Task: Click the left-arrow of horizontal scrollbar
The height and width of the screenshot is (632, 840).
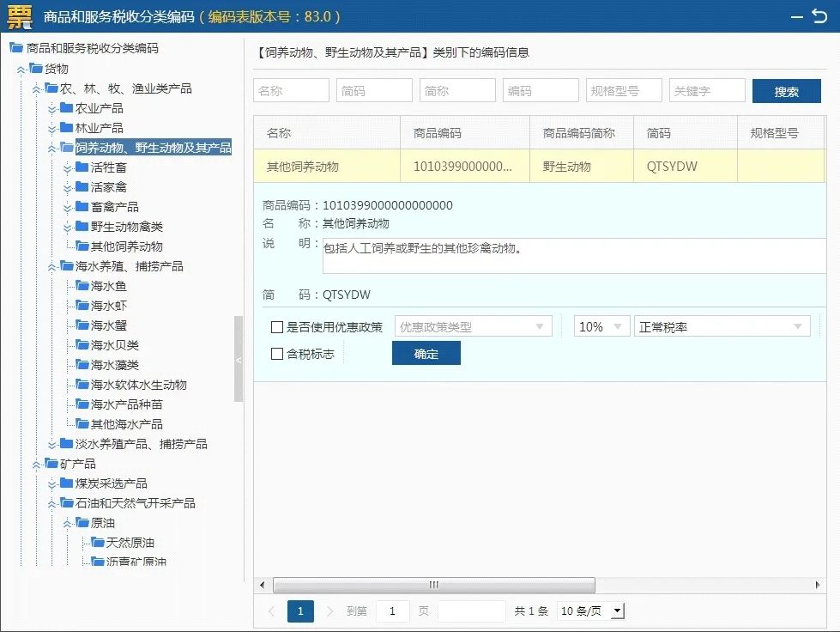Action: 262,585
